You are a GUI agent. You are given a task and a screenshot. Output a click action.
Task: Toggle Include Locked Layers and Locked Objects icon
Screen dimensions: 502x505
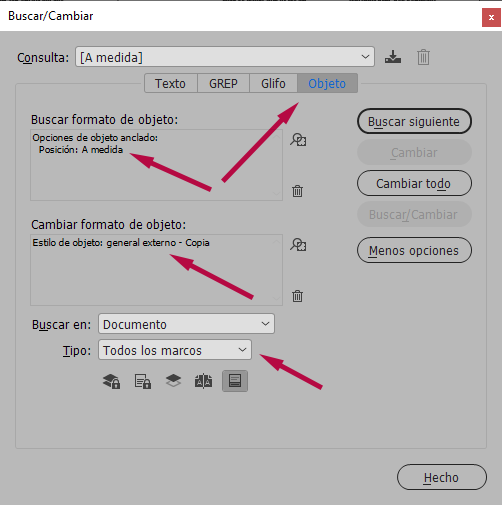point(111,381)
